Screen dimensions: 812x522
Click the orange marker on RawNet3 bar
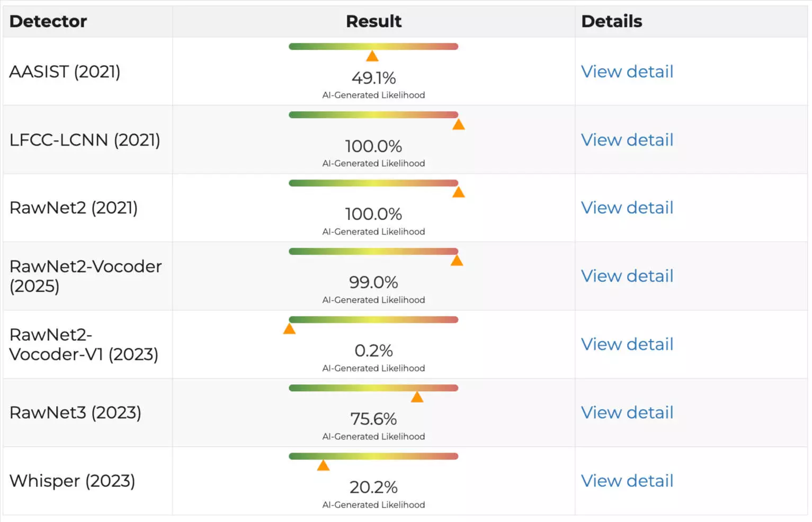pos(417,397)
